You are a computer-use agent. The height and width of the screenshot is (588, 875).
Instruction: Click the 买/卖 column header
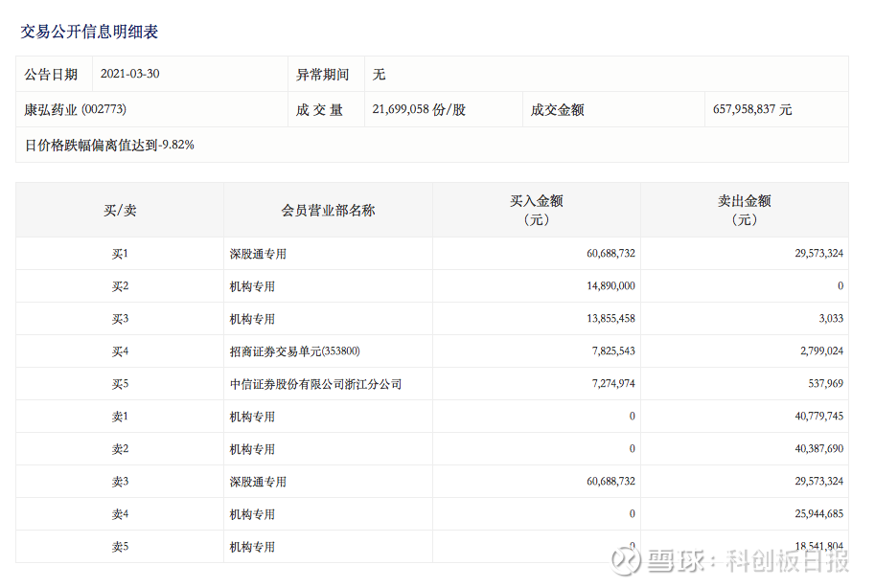click(x=120, y=211)
